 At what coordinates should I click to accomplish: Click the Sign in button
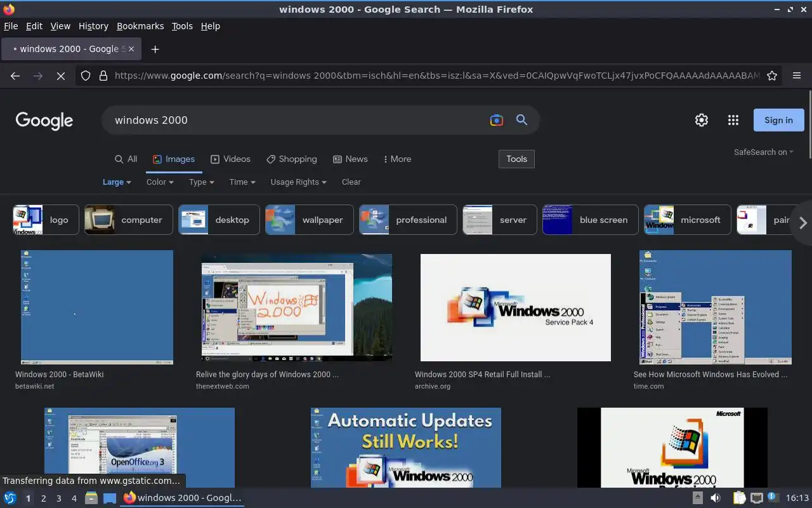coord(778,120)
